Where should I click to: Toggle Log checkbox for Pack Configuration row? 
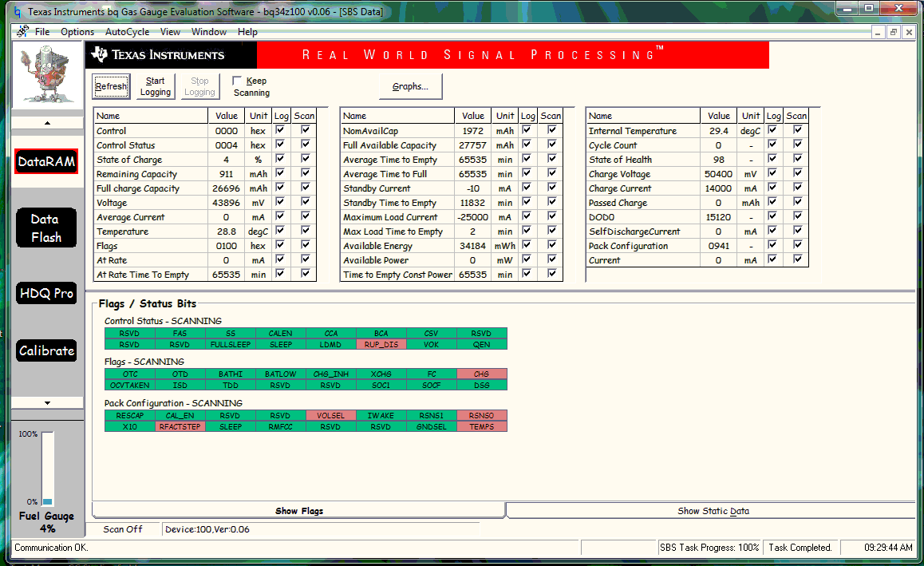(772, 244)
